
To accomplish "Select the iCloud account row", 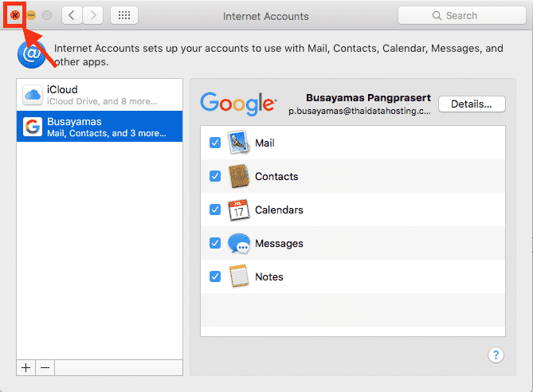I will click(x=100, y=95).
